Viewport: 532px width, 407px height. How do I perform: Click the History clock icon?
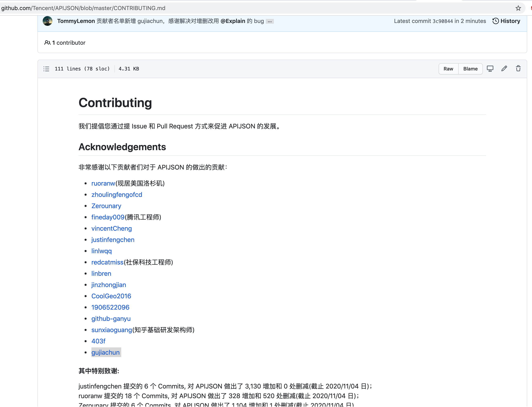coord(495,21)
